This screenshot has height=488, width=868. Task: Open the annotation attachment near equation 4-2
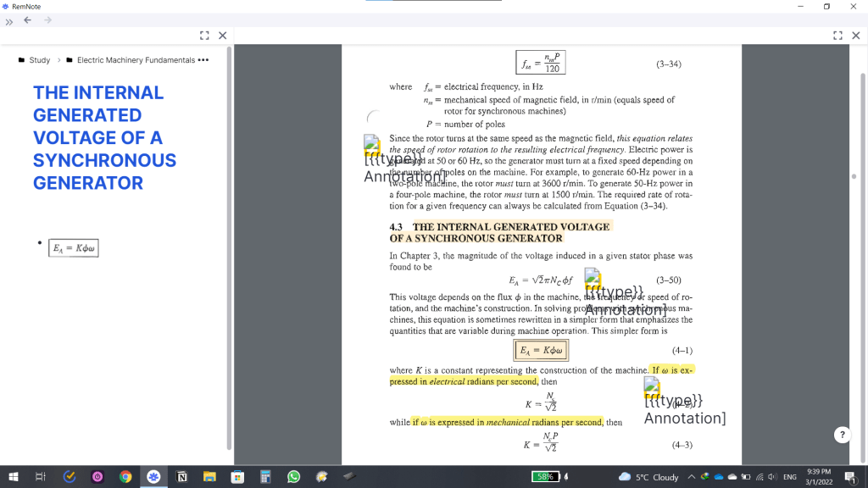(652, 386)
